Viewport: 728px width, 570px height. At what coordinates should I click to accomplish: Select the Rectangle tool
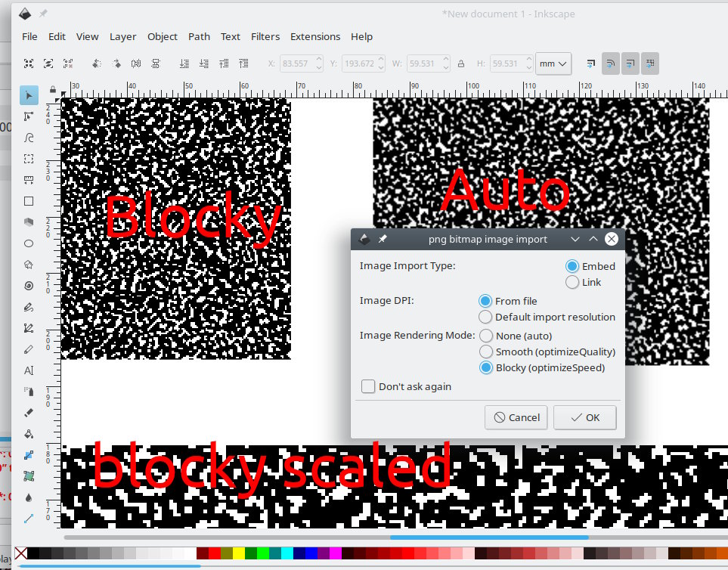(x=29, y=201)
